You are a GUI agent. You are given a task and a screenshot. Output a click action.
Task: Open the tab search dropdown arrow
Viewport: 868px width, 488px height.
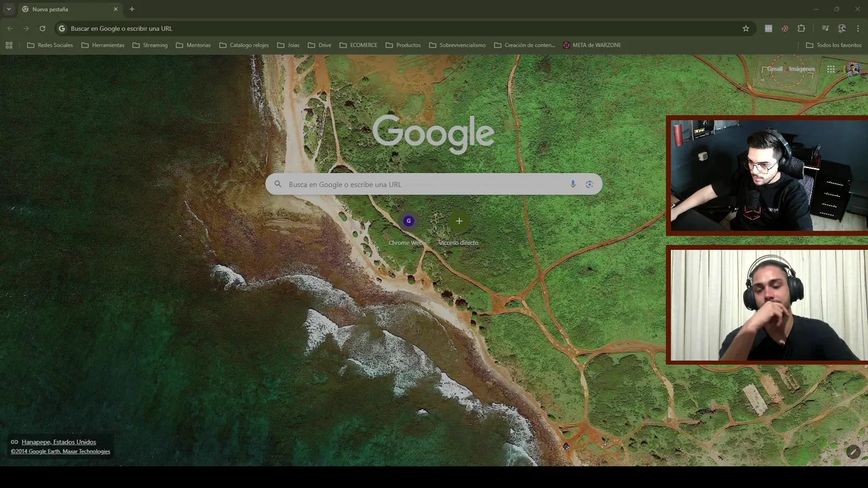(9, 9)
